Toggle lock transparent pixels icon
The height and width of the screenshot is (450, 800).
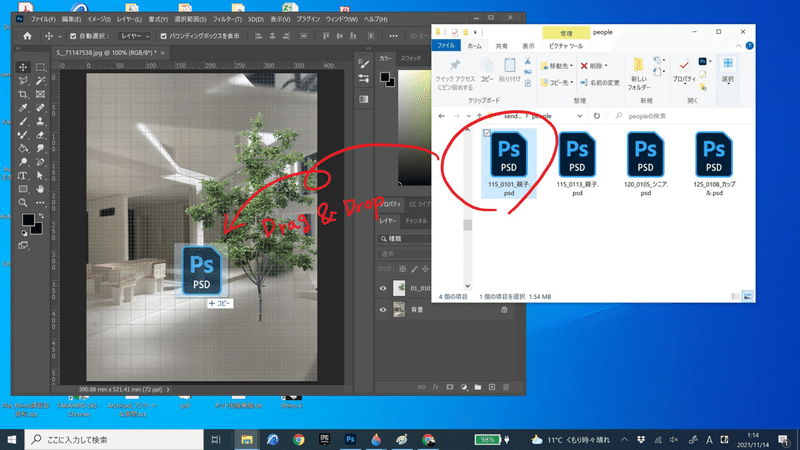coord(403,269)
